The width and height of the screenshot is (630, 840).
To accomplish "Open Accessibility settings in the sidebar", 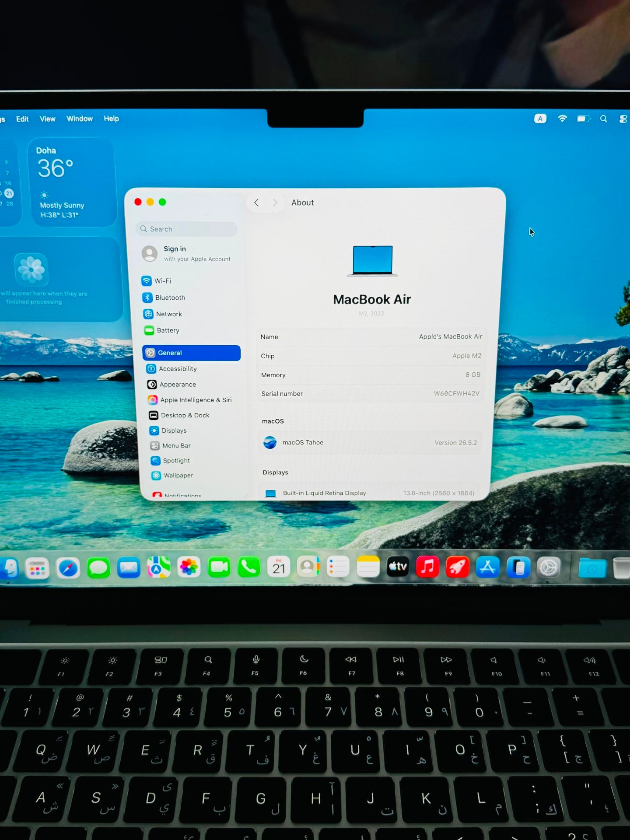I will tap(192, 369).
